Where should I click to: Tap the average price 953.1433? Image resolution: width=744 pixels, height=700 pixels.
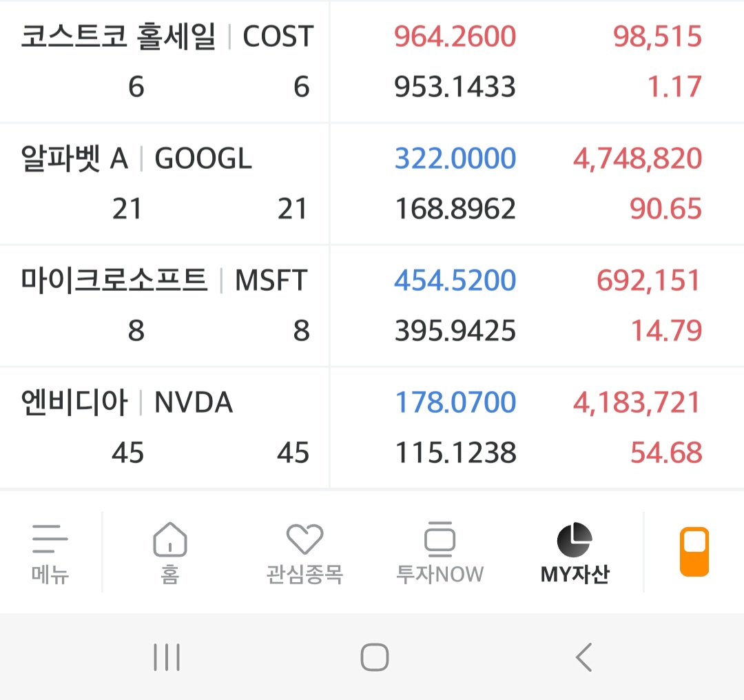(455, 87)
